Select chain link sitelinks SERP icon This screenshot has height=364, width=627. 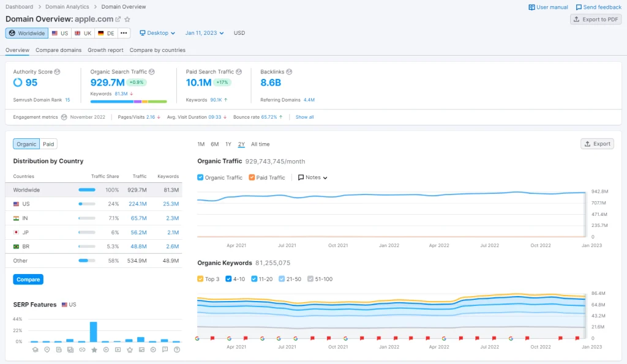coord(83,349)
